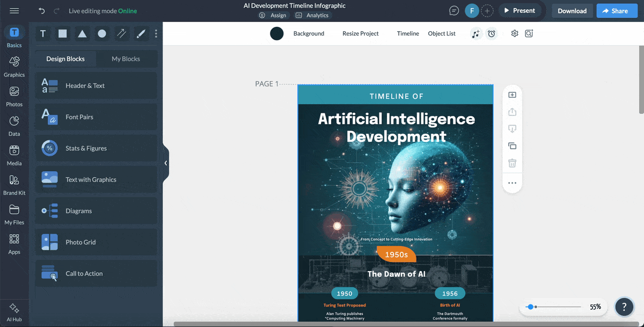Delete the current page
This screenshot has height=327, width=644.
point(512,163)
